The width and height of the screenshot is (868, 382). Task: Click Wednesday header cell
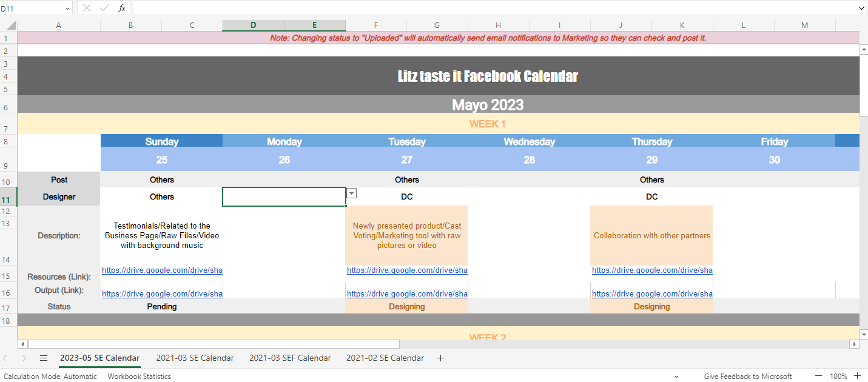pyautogui.click(x=529, y=141)
